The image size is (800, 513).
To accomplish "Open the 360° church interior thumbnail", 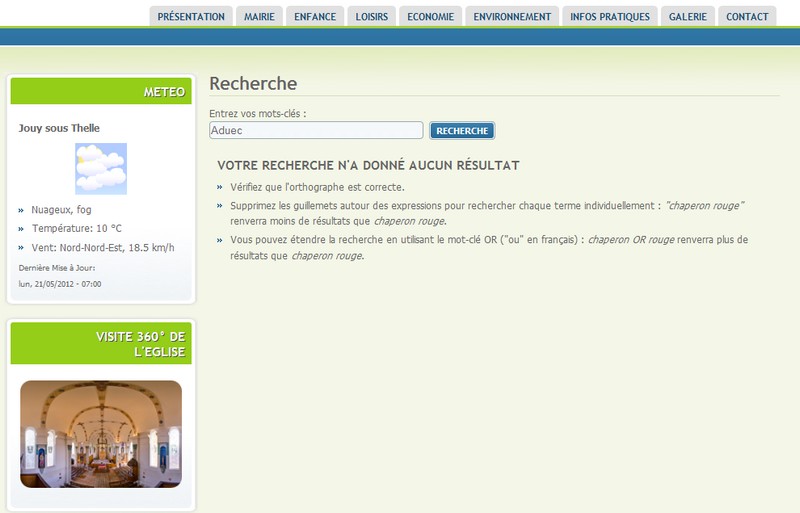I will [101, 434].
